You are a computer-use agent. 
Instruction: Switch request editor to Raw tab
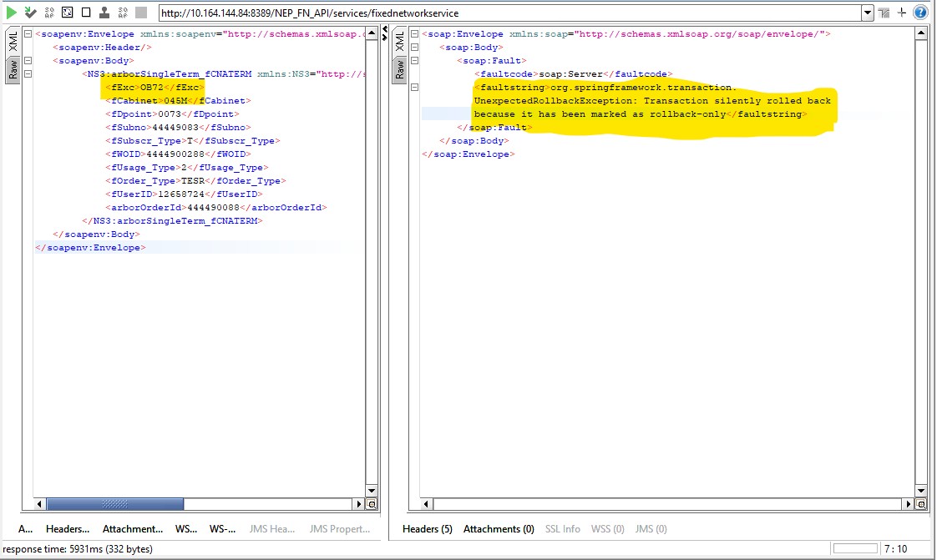[13, 69]
